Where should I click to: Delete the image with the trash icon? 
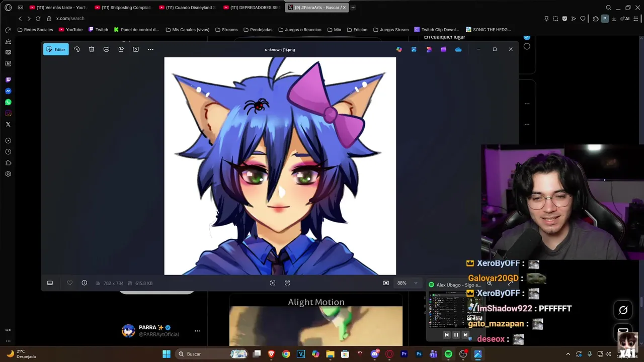pyautogui.click(x=92, y=49)
